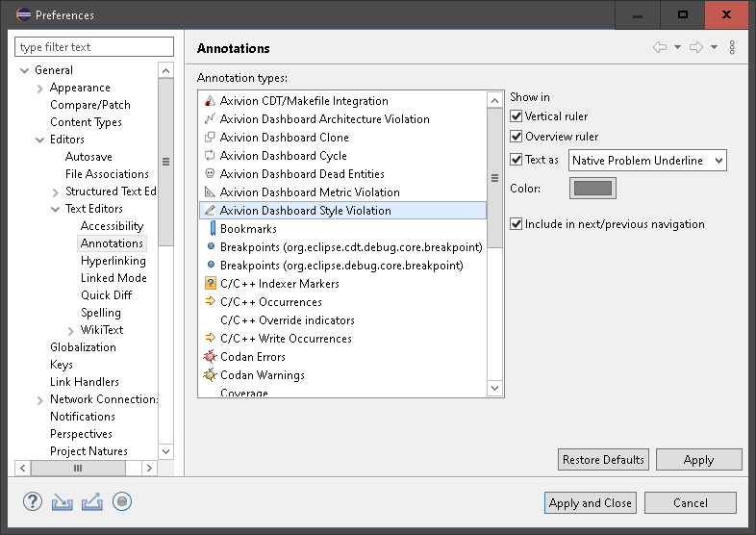The height and width of the screenshot is (535, 756).
Task: Collapse the General tree node
Action: [25, 70]
